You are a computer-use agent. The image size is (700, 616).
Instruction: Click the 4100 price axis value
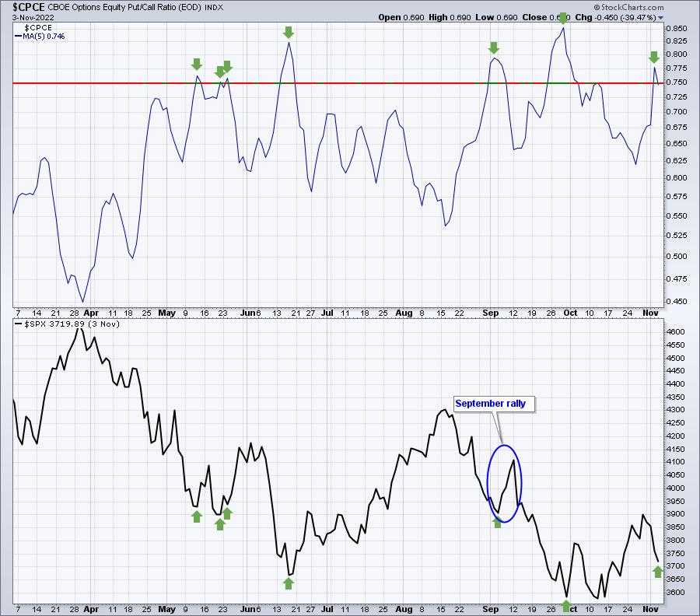point(675,462)
